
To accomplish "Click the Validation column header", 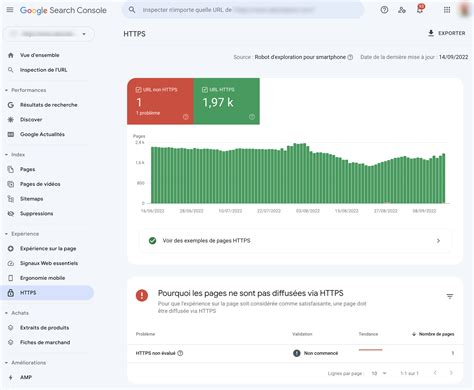I will tap(302, 334).
